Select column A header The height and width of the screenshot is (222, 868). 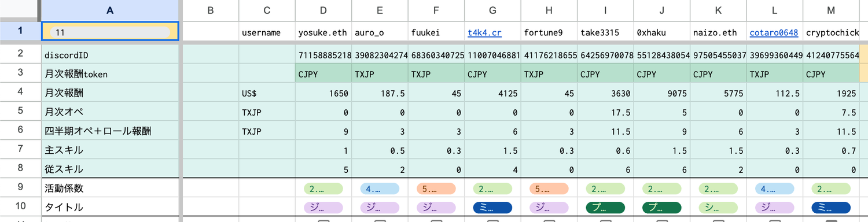pos(110,10)
